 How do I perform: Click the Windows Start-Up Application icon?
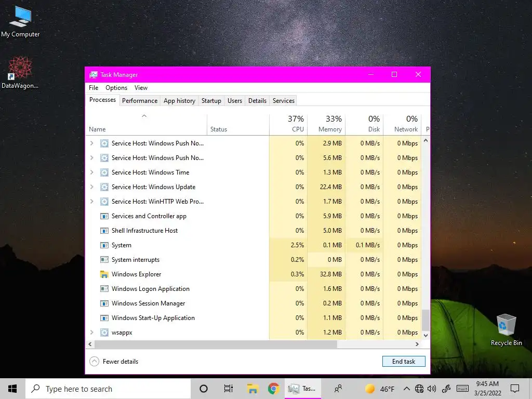[x=104, y=318]
